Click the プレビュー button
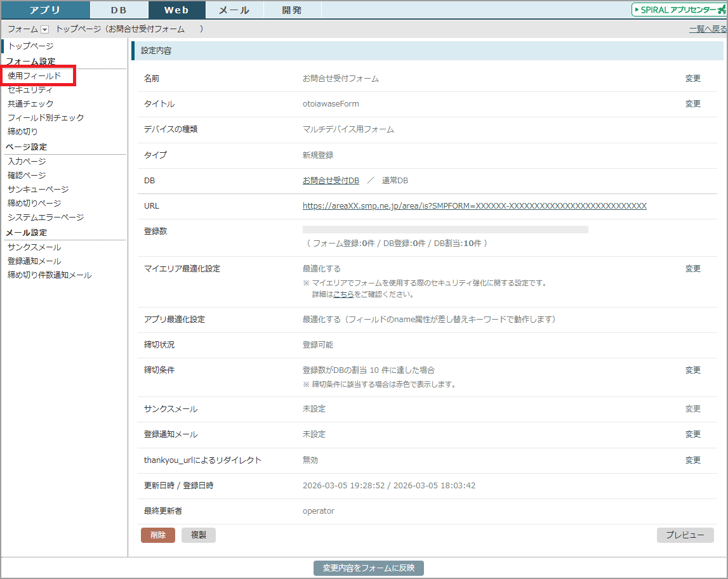The height and width of the screenshot is (579, 728). (x=685, y=535)
